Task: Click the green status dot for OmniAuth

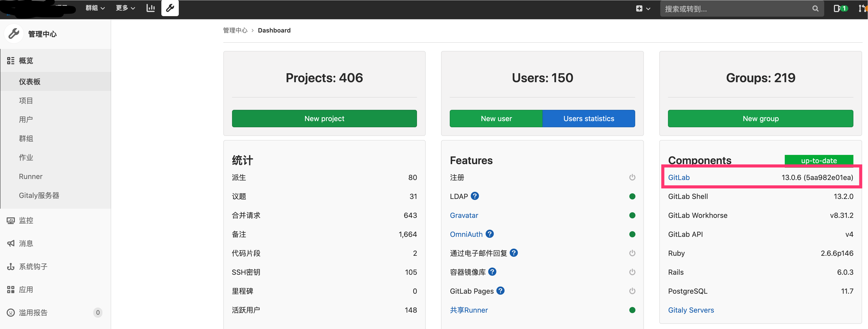Action: (x=632, y=234)
